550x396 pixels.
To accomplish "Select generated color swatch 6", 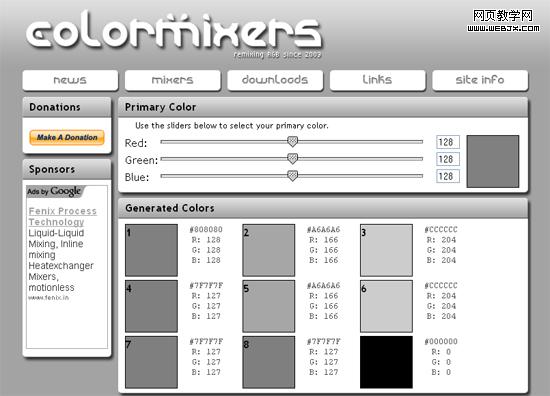I will (386, 306).
